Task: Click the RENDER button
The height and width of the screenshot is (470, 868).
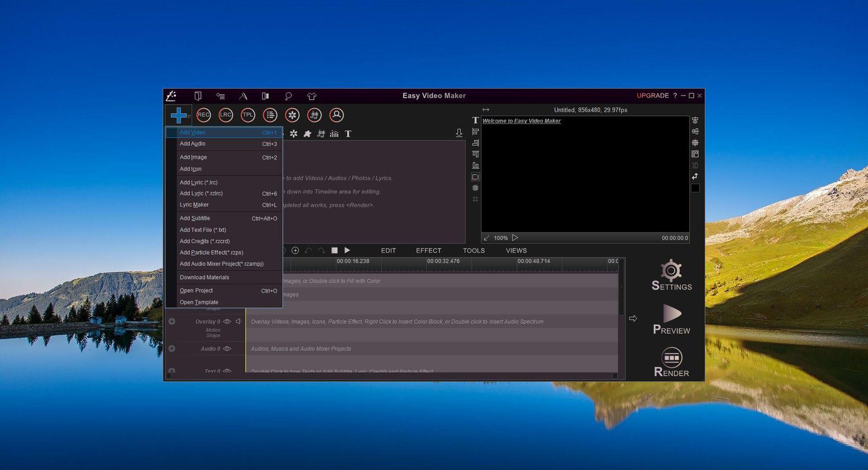Action: (x=671, y=362)
